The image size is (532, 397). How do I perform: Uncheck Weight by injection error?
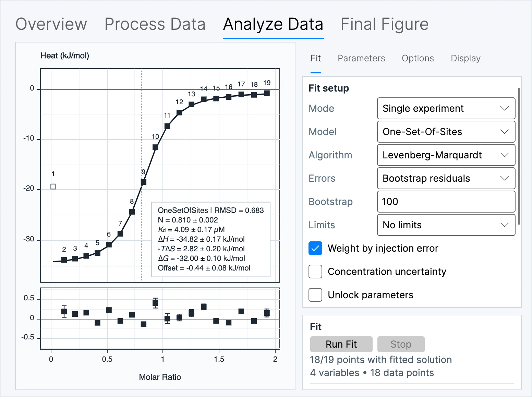(315, 248)
